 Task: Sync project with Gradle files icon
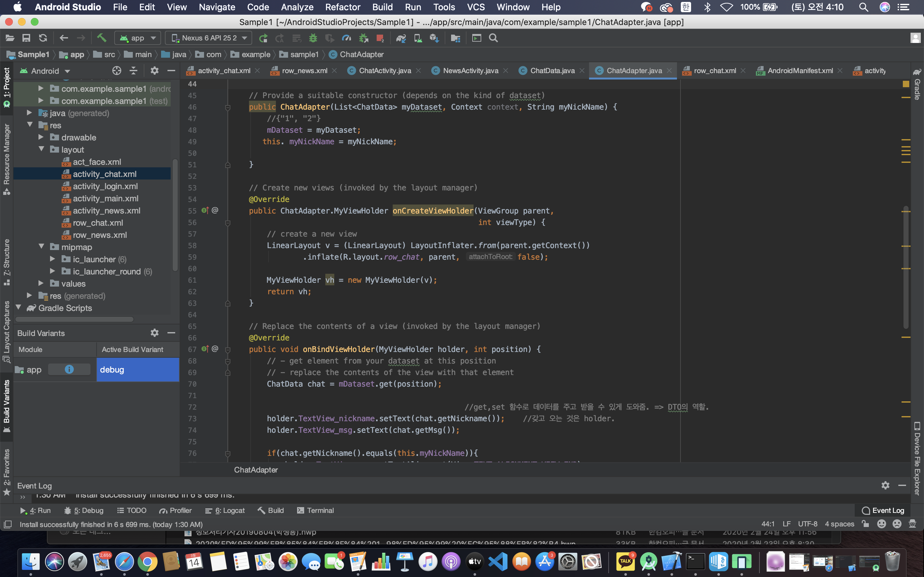(401, 38)
